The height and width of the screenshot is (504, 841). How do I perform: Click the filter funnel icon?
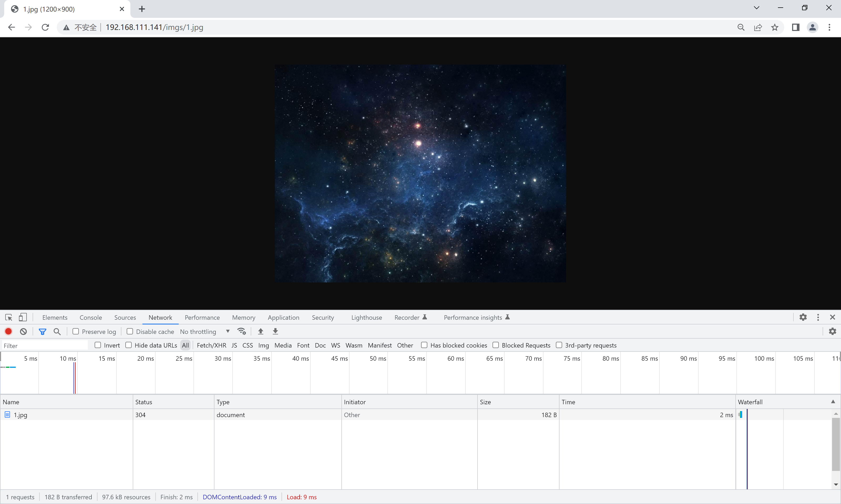(x=42, y=331)
